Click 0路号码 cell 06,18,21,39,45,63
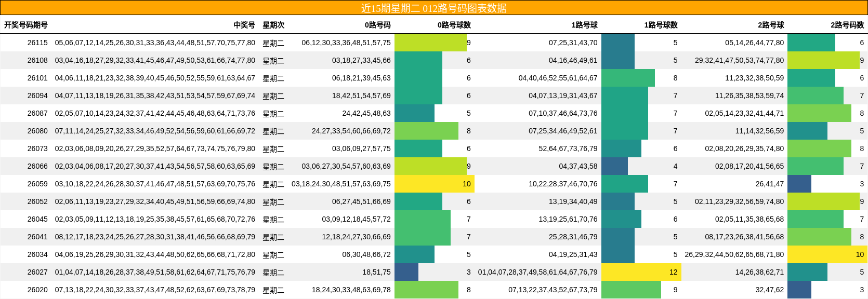Viewport: 868px width, 299px height. (361, 78)
